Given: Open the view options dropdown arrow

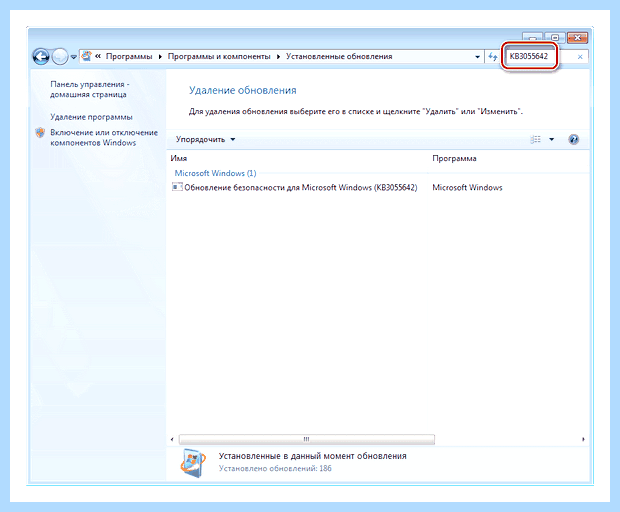Looking at the screenshot, I should (552, 139).
